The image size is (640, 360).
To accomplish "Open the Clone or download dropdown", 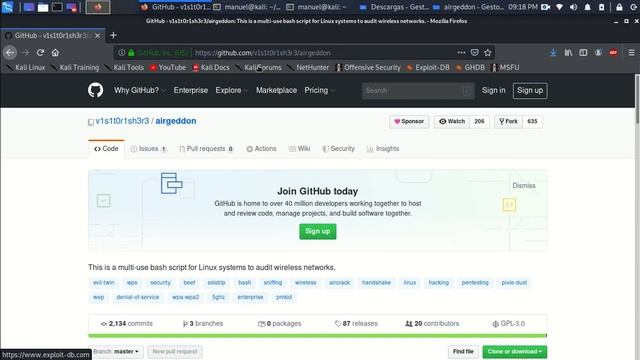I will 515,351.
